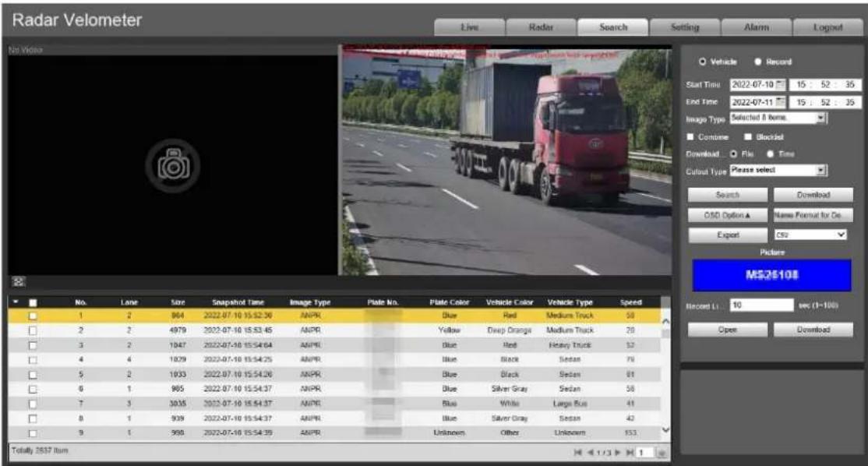
Task: Click the Plate Color column header
Action: coord(449,302)
